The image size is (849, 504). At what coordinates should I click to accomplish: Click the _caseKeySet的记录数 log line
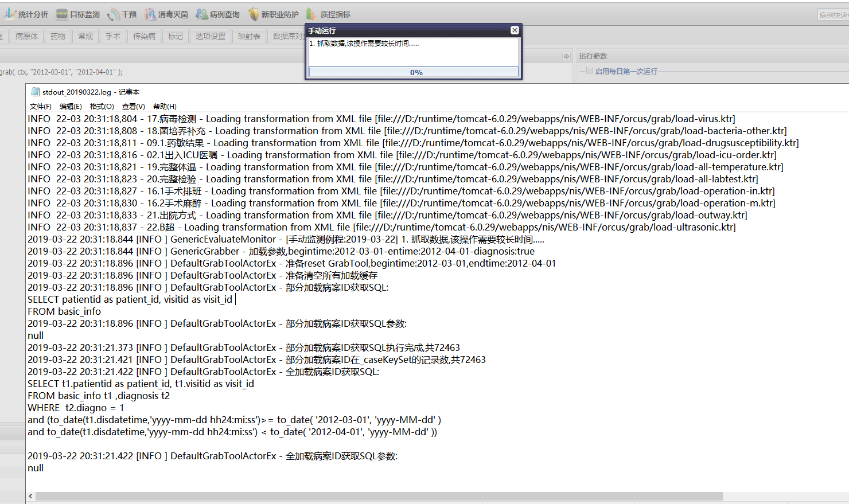[256, 360]
